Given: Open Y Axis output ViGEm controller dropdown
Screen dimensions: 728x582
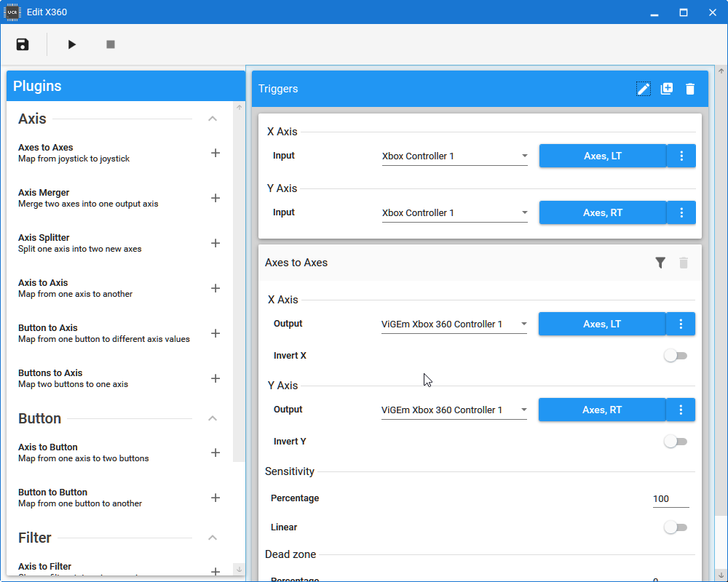Looking at the screenshot, I should pos(454,410).
